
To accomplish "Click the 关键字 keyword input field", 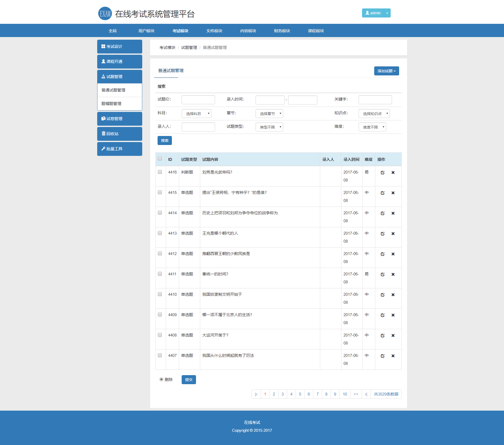I will (x=375, y=100).
